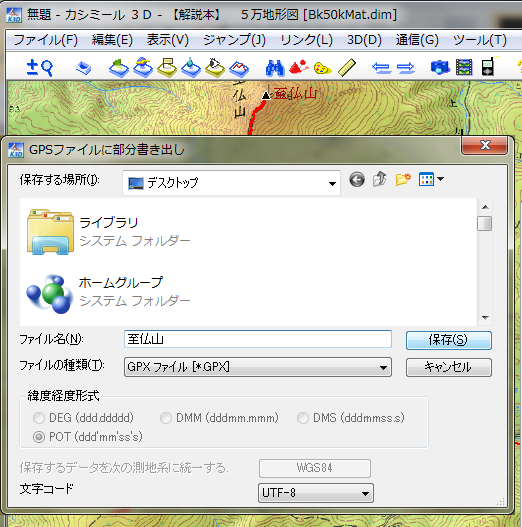Open the ファイル(F) menu
This screenshot has width=522, height=527.
click(x=46, y=40)
